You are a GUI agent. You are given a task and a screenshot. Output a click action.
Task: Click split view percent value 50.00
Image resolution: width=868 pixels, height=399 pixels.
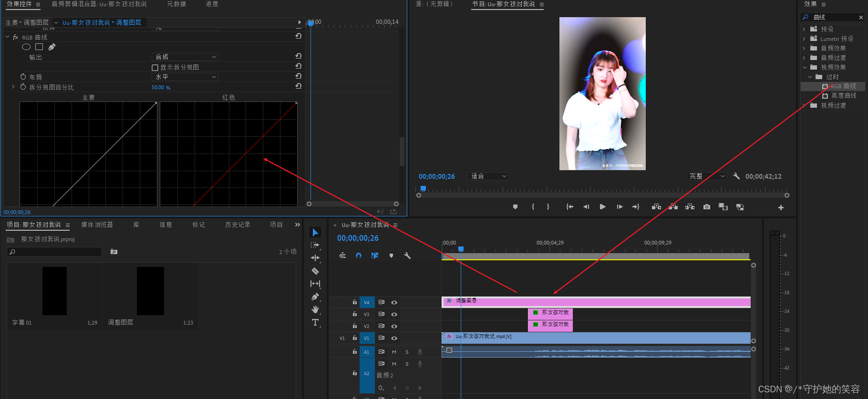[x=161, y=87]
